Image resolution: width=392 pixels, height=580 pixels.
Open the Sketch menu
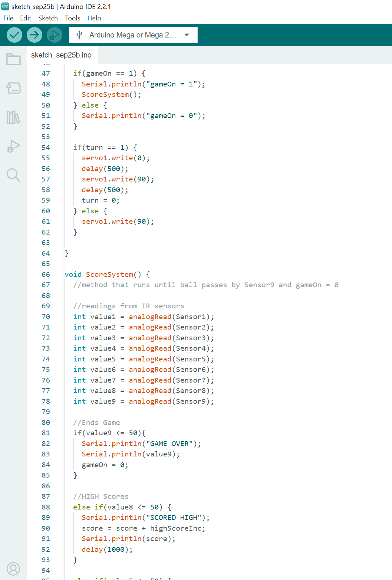[x=48, y=18]
